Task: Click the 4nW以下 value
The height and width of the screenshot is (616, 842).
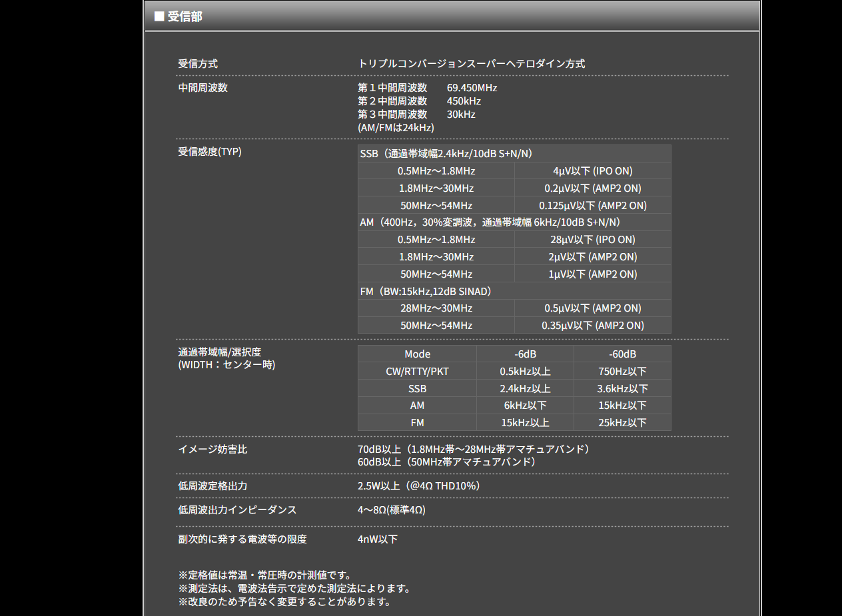Action: 377,539
